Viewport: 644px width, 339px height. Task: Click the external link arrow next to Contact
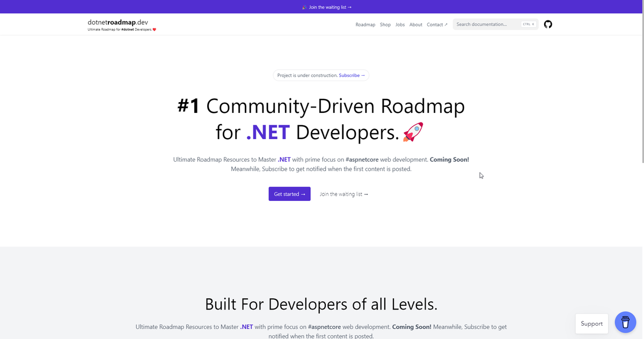[447, 24]
